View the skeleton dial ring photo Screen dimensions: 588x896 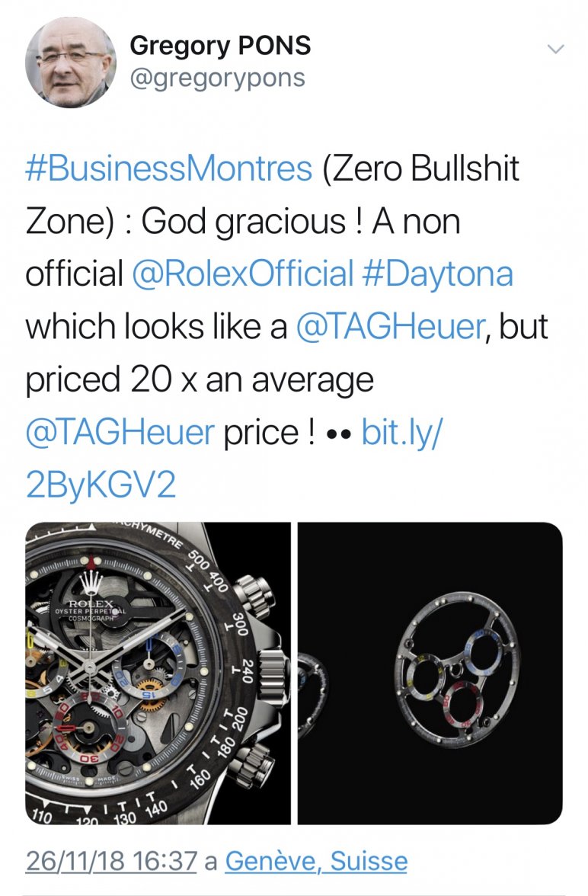click(430, 674)
